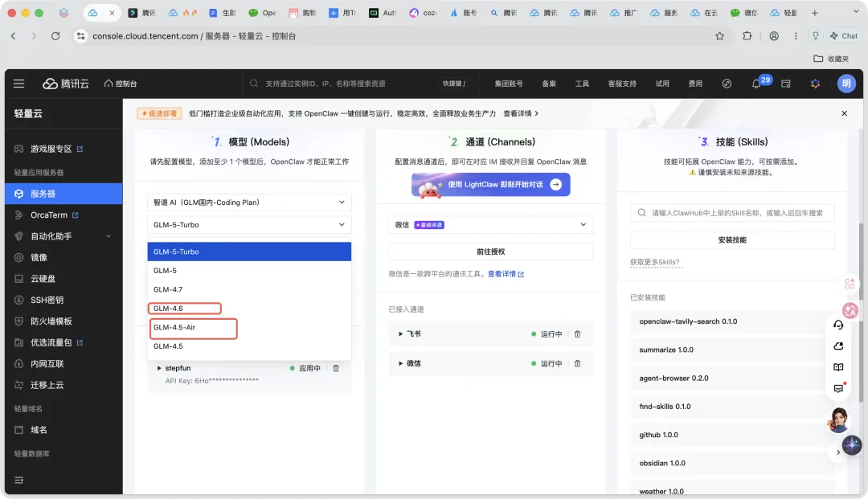Open the 微信 channel dropdown
The image size is (868, 499).
click(490, 225)
